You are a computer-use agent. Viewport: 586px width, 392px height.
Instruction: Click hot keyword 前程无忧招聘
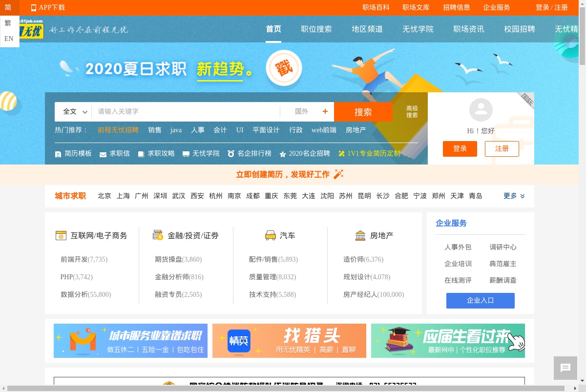(x=118, y=130)
